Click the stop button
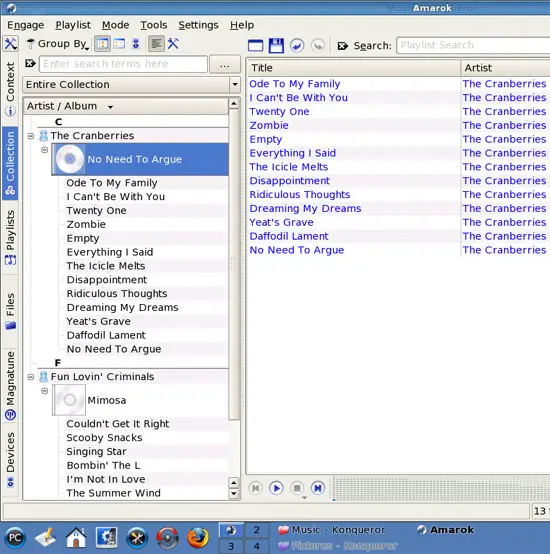This screenshot has width=550, height=554. pos(297,488)
